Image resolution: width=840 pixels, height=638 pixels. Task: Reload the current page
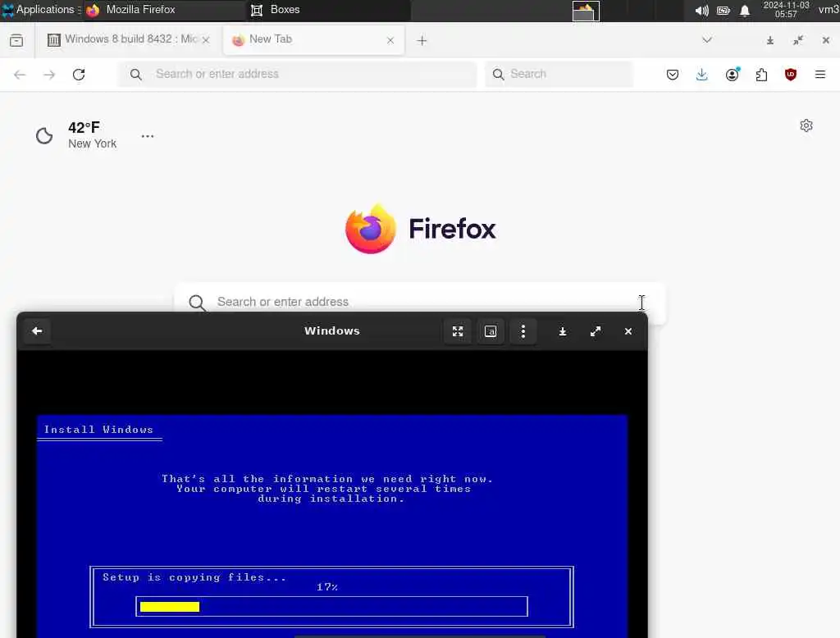pyautogui.click(x=79, y=75)
